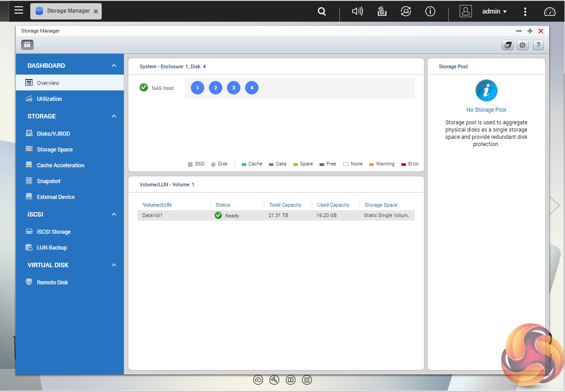Click the feedback note icon at bottom
The height and width of the screenshot is (392, 565).
[x=307, y=380]
